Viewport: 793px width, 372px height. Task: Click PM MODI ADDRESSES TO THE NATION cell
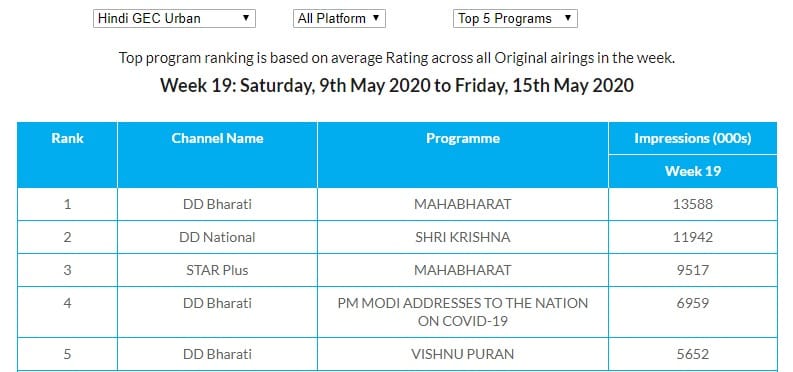(x=463, y=312)
